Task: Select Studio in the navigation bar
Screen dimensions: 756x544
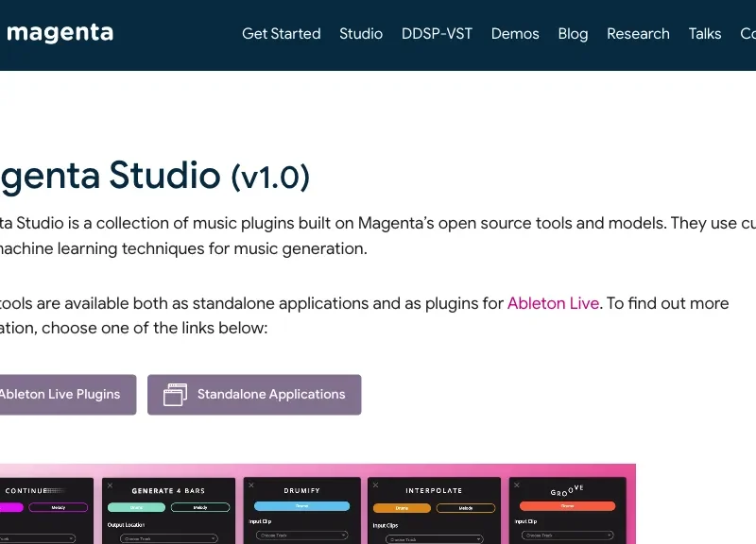Action: tap(361, 34)
